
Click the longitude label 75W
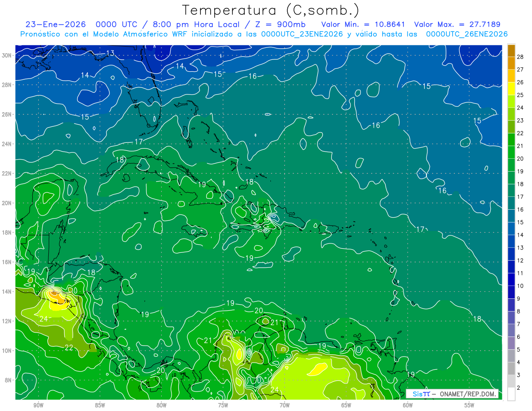(x=223, y=405)
